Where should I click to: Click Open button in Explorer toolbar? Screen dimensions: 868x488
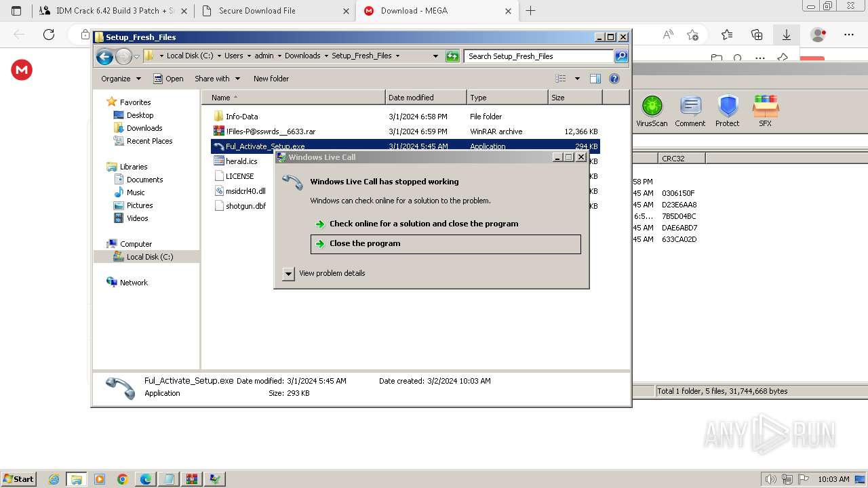point(168,79)
